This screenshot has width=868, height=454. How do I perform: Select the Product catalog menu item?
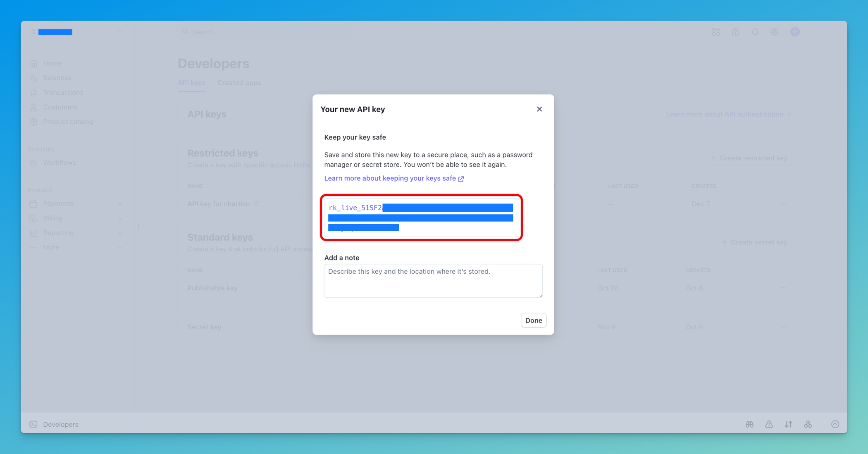click(68, 122)
